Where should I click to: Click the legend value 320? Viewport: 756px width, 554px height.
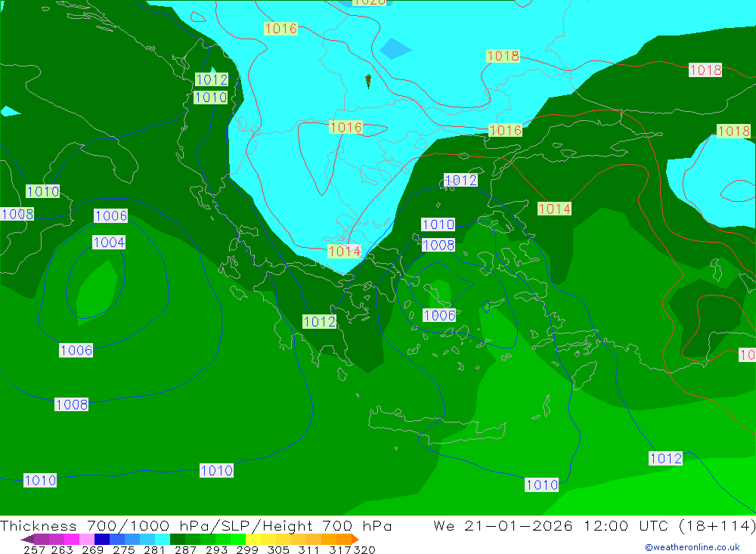pos(364,549)
